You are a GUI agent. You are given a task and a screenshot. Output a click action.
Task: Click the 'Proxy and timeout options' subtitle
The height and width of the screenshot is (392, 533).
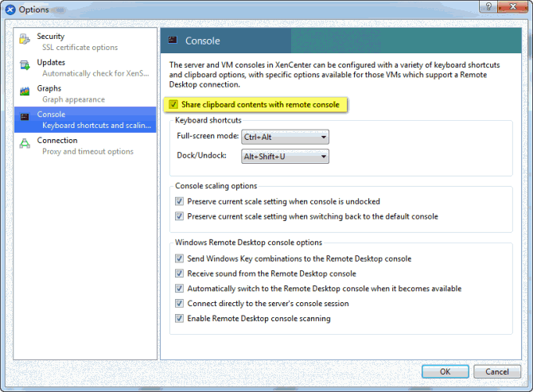(88, 152)
